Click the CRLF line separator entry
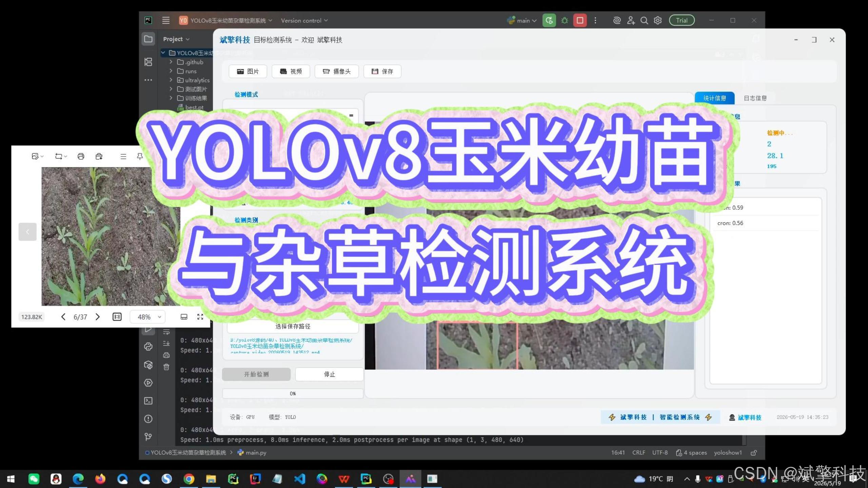The image size is (868, 488). (x=638, y=452)
